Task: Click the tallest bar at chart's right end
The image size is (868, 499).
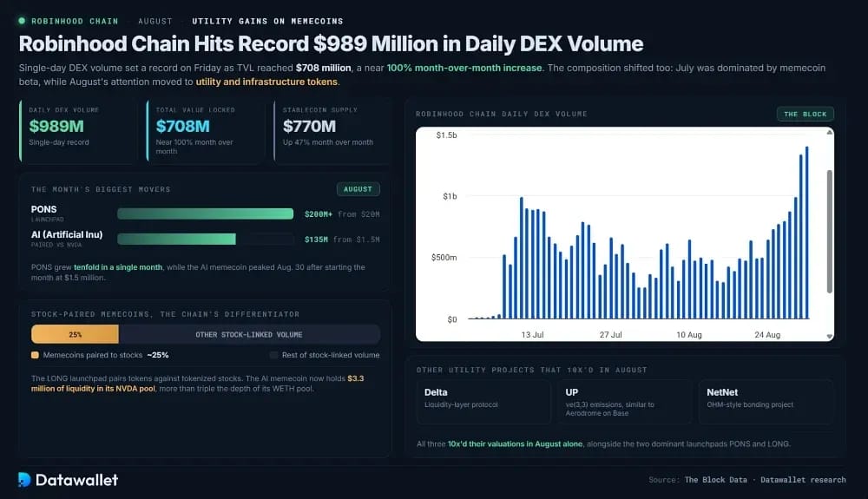Action: [x=806, y=233]
